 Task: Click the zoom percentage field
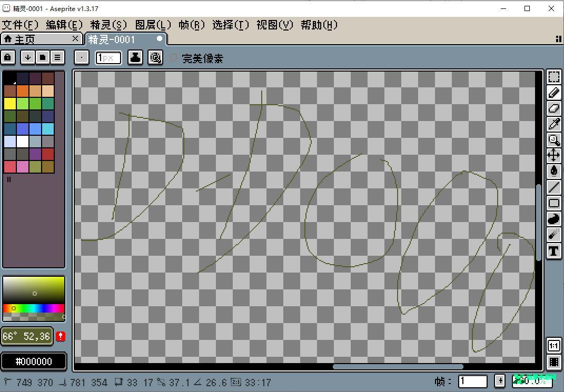[532, 381]
